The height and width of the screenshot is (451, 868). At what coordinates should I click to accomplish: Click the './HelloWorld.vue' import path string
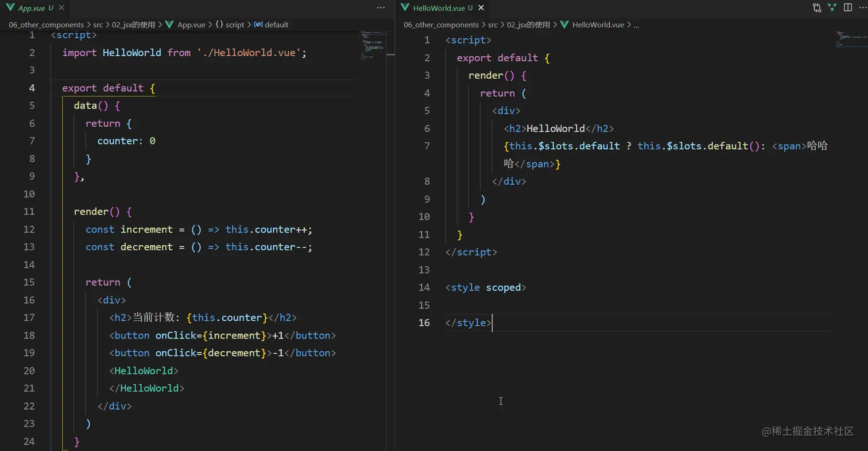click(249, 53)
